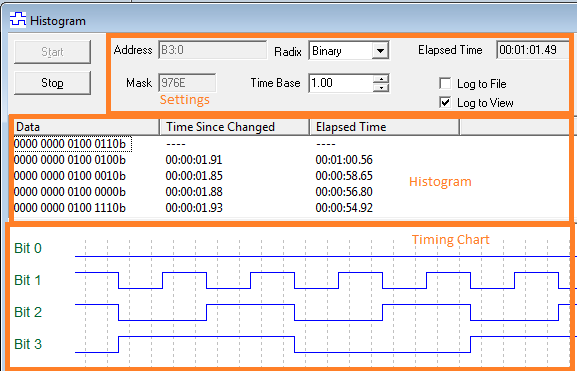Viewport: 577px width, 371px height.
Task: Uncheck the Log to View checkbox
Action: click(445, 102)
